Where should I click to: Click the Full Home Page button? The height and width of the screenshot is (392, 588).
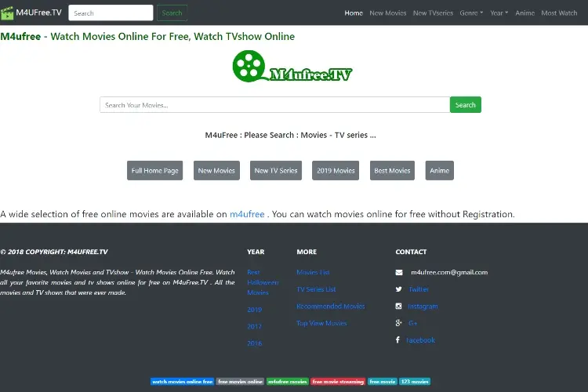pos(155,170)
